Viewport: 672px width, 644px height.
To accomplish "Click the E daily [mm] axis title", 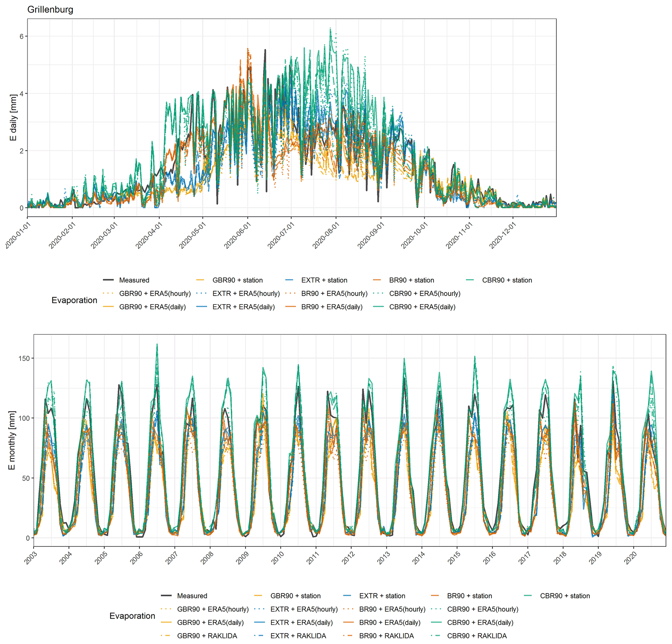I will pyautogui.click(x=13, y=117).
